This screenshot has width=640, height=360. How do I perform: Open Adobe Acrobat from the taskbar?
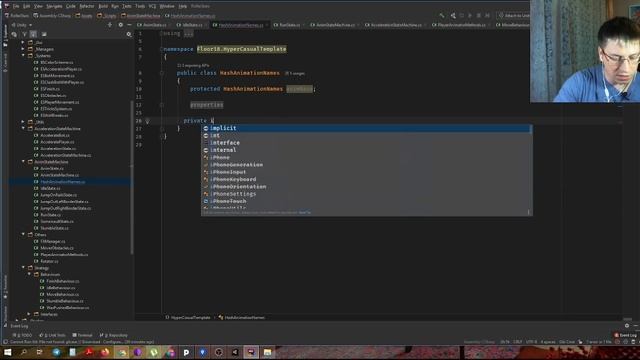89,352
